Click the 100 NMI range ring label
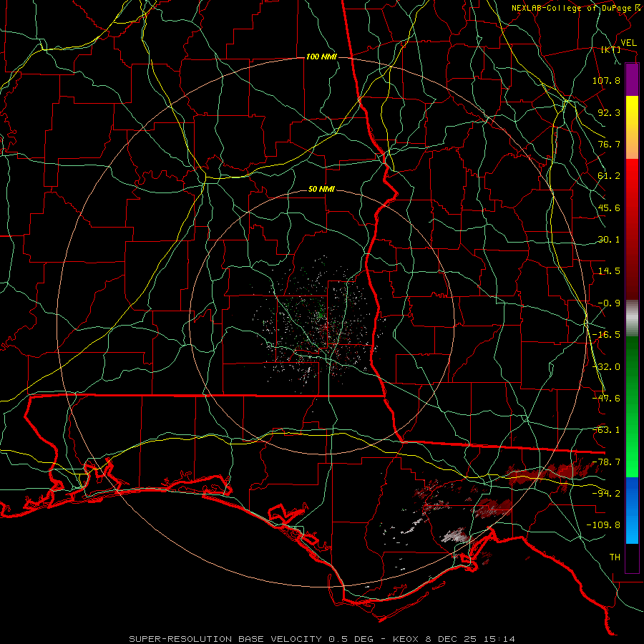The height and width of the screenshot is (644, 644). coord(321,57)
